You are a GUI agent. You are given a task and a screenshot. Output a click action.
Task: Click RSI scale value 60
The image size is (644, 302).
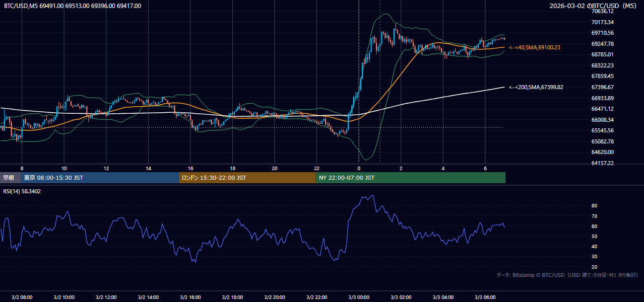(x=594, y=226)
